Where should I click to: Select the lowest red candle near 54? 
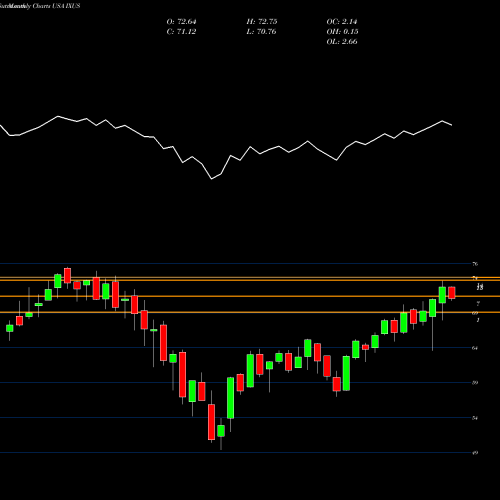211,422
